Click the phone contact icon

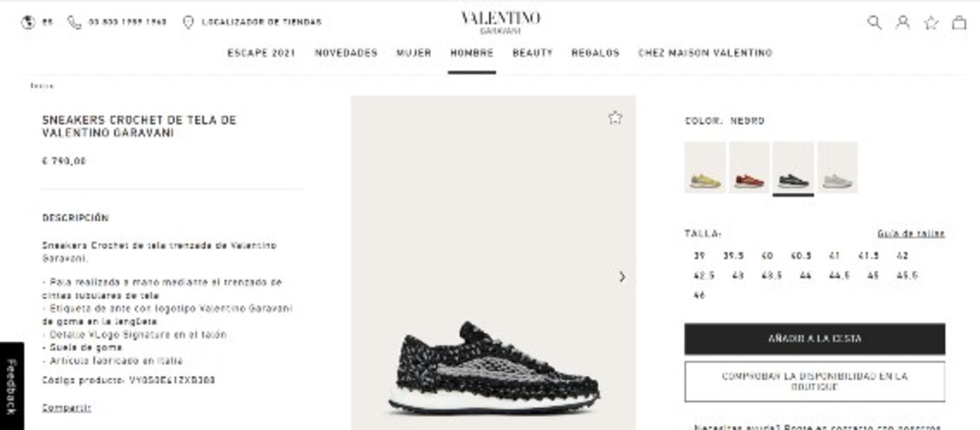(74, 22)
